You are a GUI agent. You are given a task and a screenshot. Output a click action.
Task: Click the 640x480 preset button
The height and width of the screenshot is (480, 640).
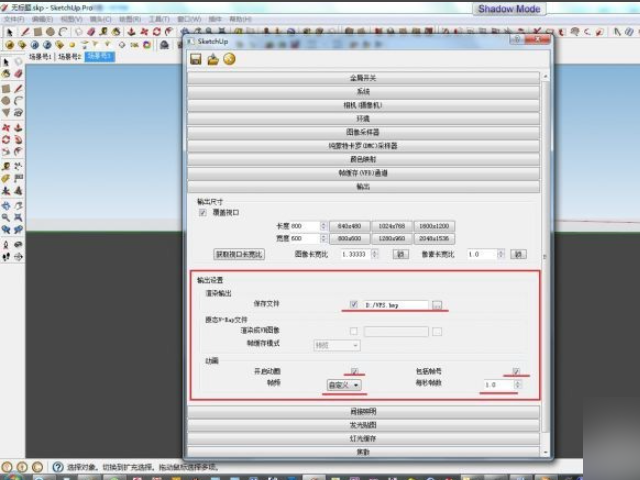click(349, 226)
